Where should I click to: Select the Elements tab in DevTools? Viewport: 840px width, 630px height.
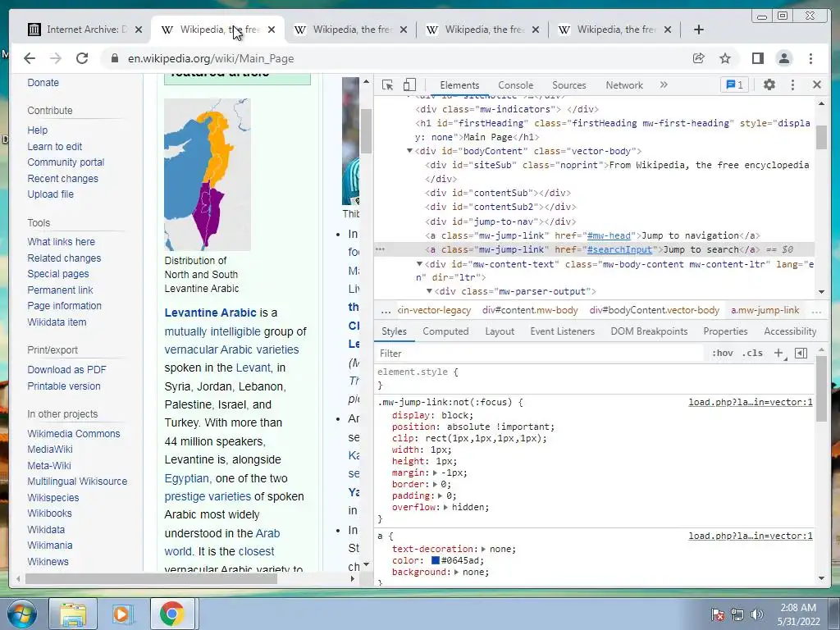pyautogui.click(x=459, y=84)
